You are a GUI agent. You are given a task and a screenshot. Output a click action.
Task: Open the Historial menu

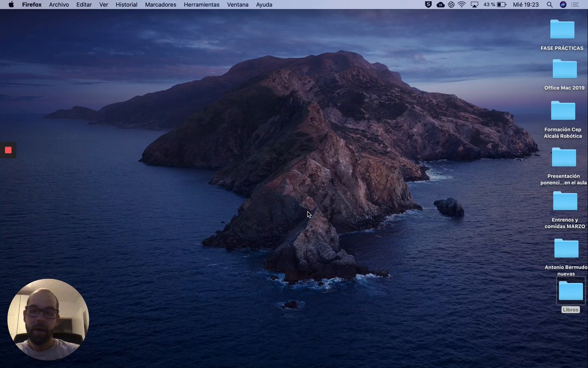[126, 5]
